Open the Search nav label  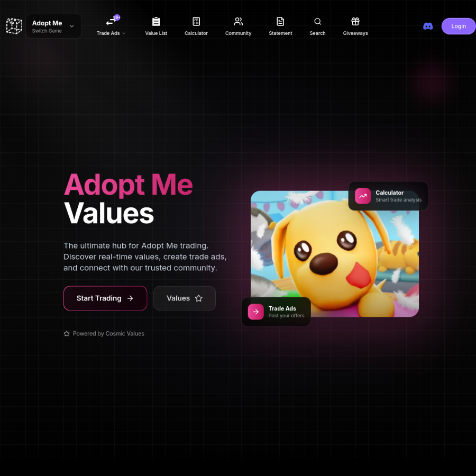(317, 33)
